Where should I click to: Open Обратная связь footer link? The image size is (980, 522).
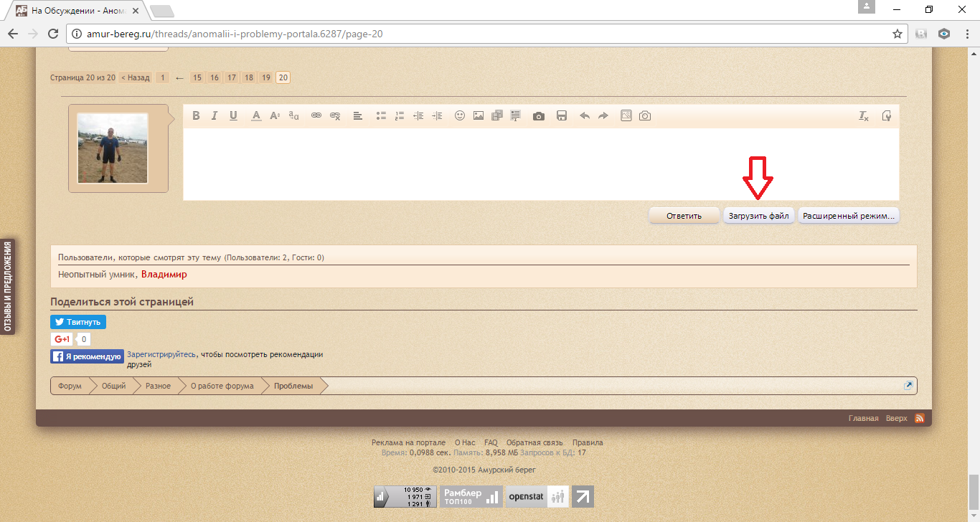534,442
